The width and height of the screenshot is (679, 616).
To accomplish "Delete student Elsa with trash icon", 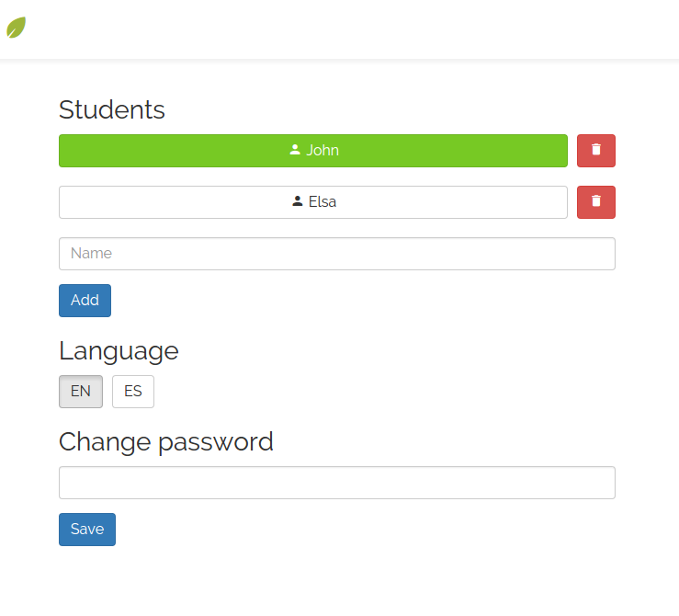I will pyautogui.click(x=596, y=202).
